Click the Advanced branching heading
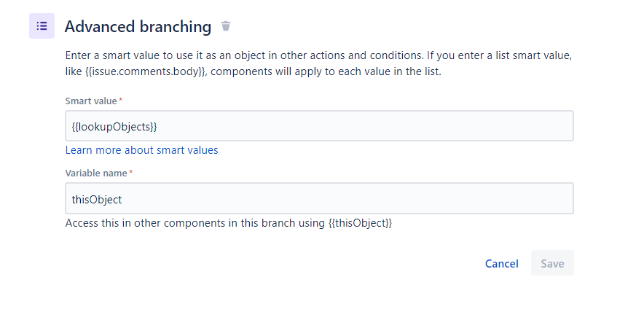Viewport: 644px width, 320px height. pos(138,27)
